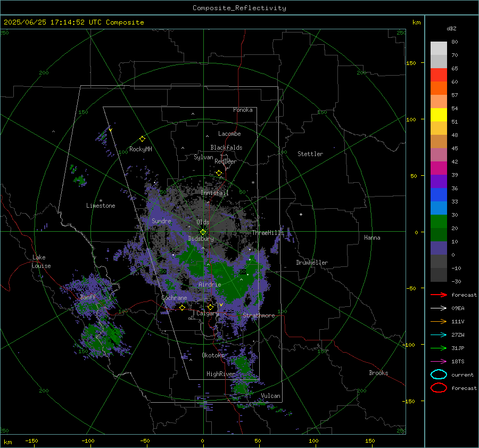Screen dimensions: 479x448
Task: Click the green 31JP arrow legend icon
Action: 439,348
